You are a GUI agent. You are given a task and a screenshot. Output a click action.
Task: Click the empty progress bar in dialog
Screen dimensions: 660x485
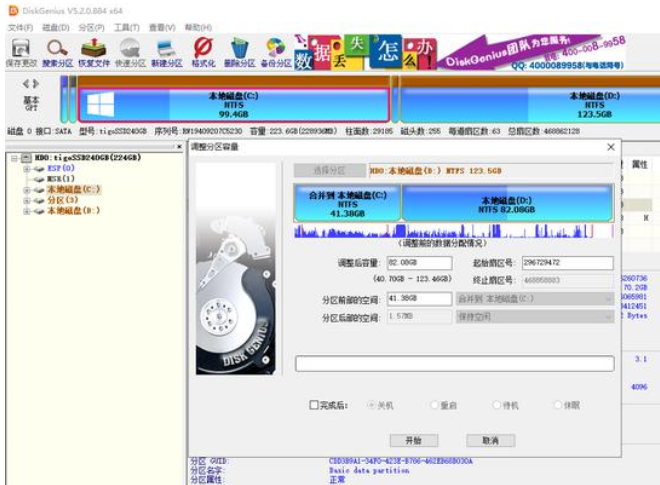(455, 363)
